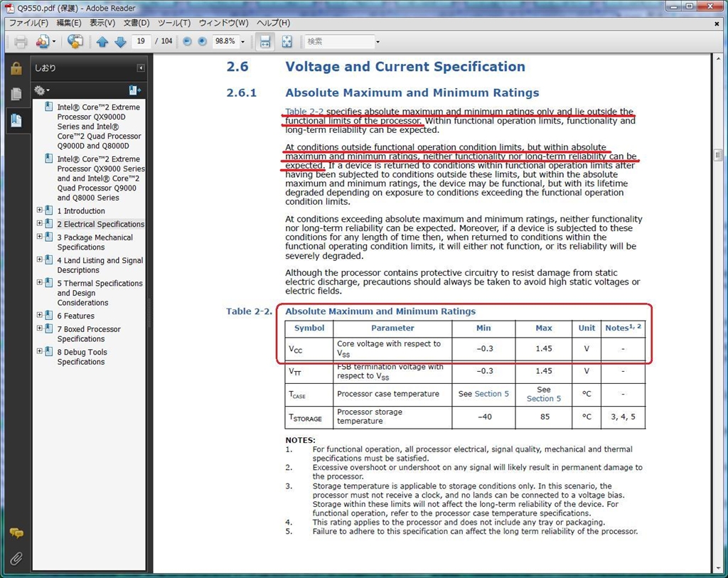728x578 pixels.
Task: Open the ヘルプ(H) menu
Action: 274,23
